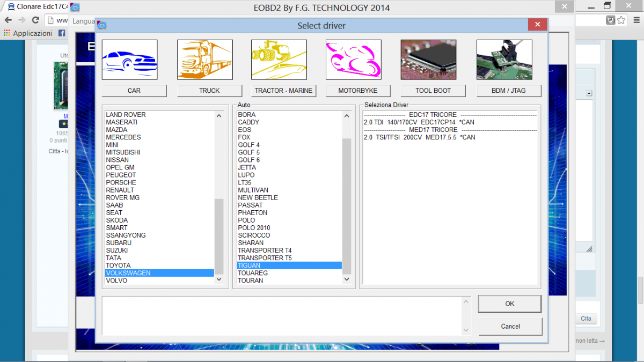Click the EOBD2 window title bar icon
This screenshot has height=362, width=644.
point(75,8)
